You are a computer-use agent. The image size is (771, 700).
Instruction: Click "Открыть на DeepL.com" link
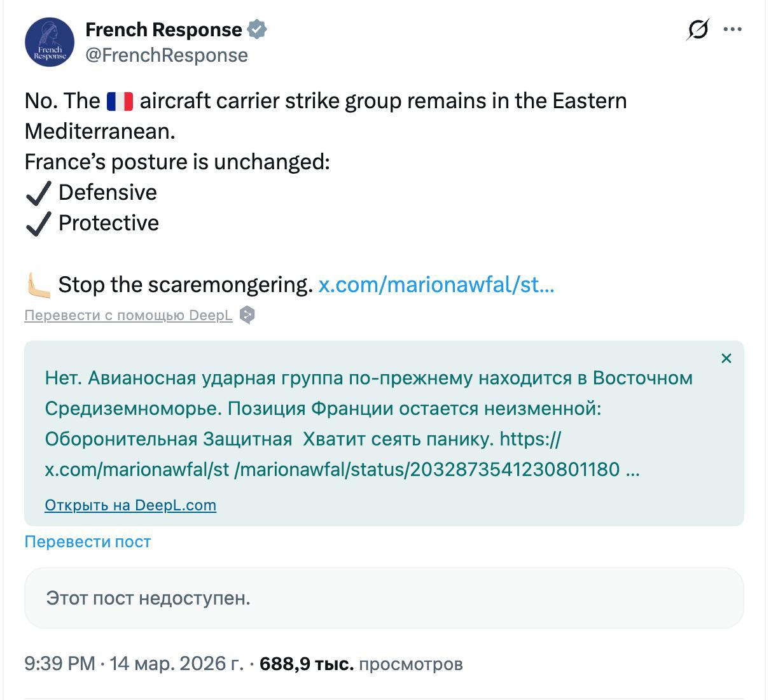tap(130, 505)
